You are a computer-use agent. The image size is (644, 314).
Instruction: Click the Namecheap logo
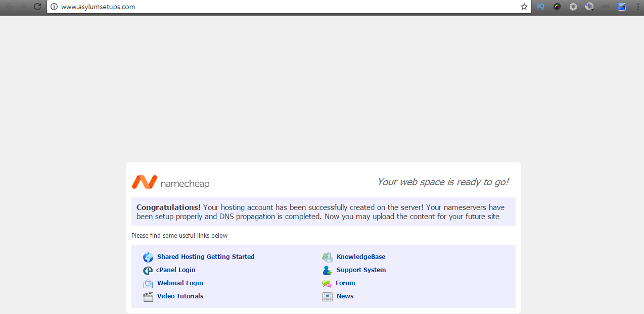(171, 182)
